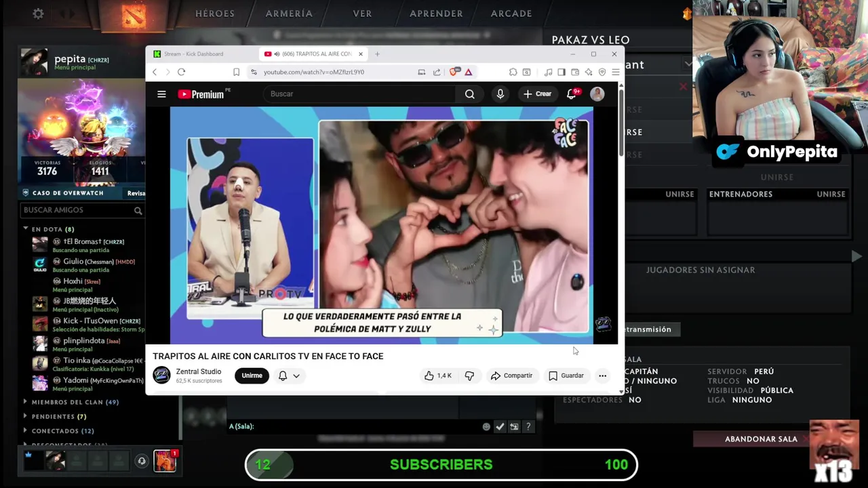Viewport: 868px width, 488px height.
Task: Open browser main hamburger menu
Action: (615, 72)
